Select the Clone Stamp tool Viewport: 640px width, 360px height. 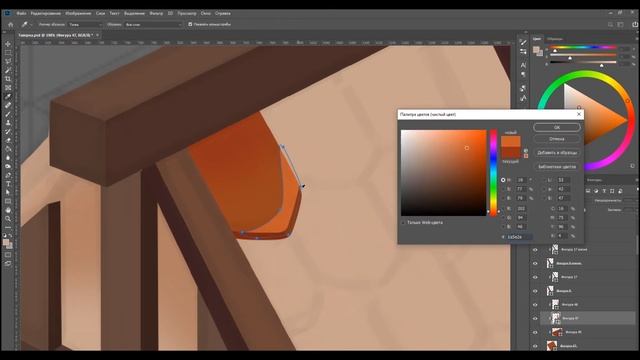pos(8,123)
